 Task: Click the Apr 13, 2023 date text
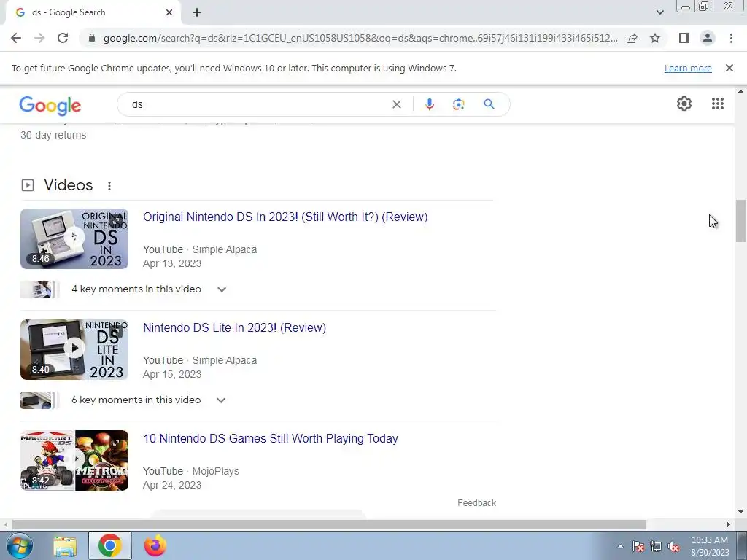(x=172, y=263)
